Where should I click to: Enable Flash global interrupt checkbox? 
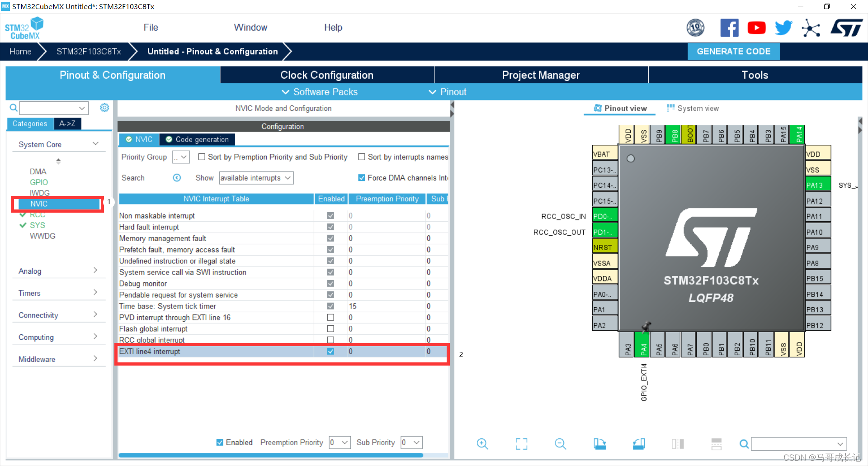click(x=330, y=329)
